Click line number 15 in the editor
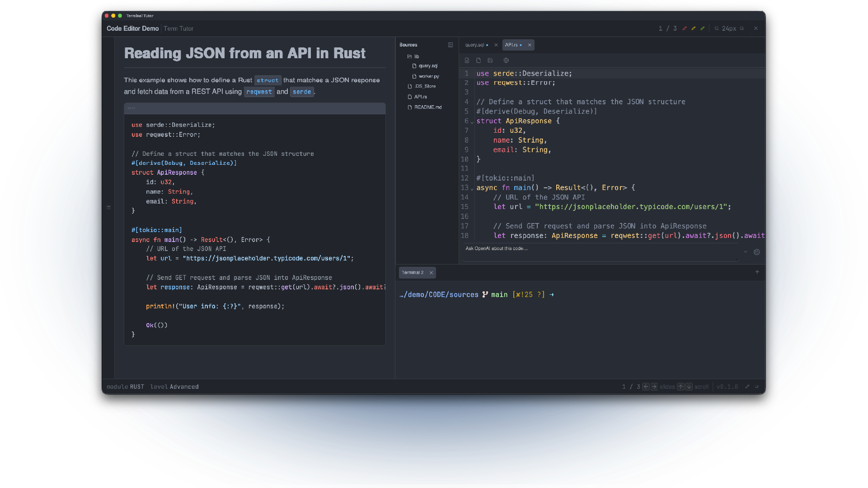 point(464,207)
